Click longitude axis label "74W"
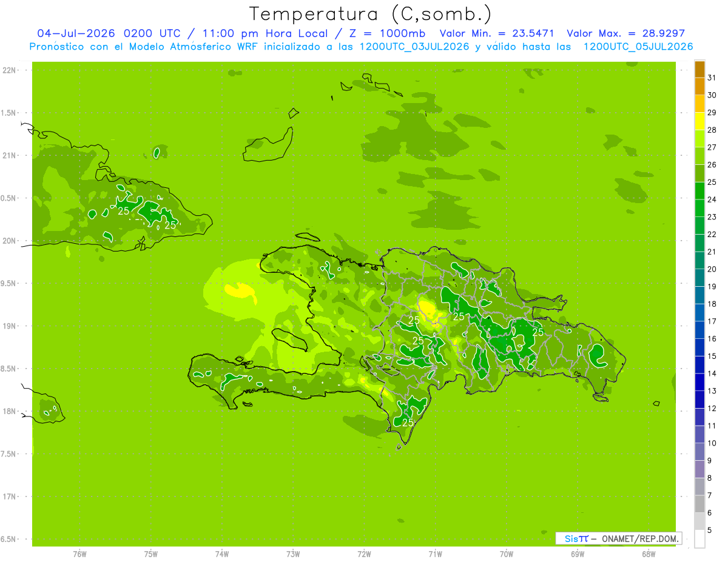The width and height of the screenshot is (728, 562). [222, 554]
